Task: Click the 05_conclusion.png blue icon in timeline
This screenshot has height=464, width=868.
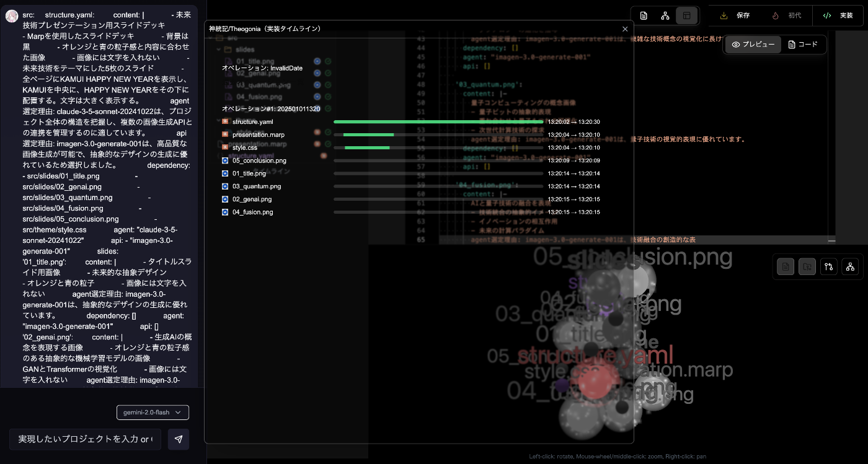Action: [x=225, y=160]
